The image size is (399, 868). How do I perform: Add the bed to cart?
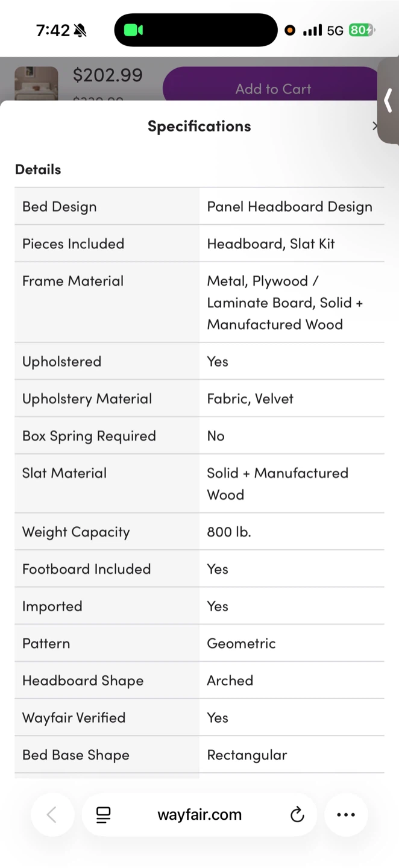point(273,89)
